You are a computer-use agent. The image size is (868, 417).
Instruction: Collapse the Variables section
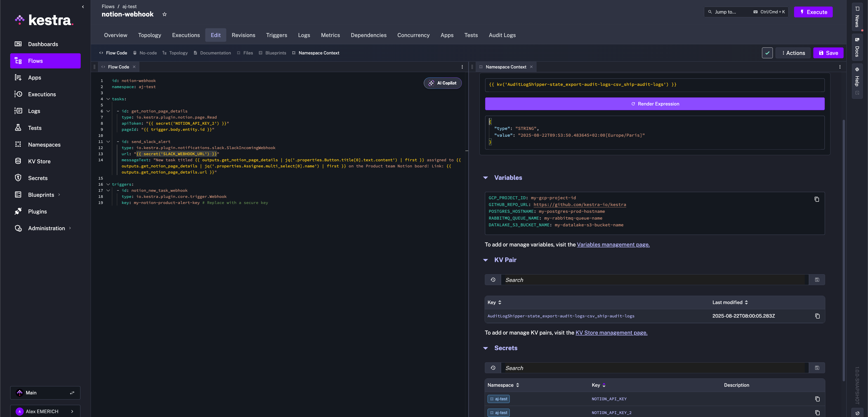pos(486,178)
